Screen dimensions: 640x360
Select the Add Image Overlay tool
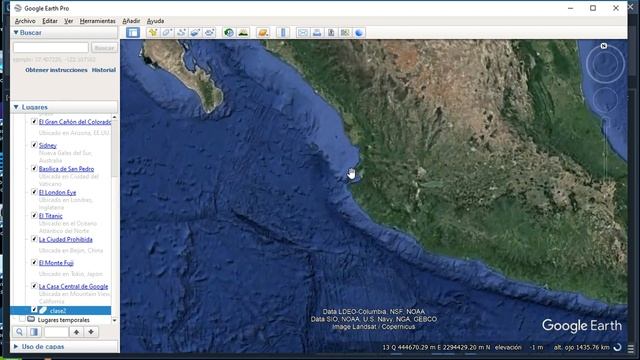(195, 33)
